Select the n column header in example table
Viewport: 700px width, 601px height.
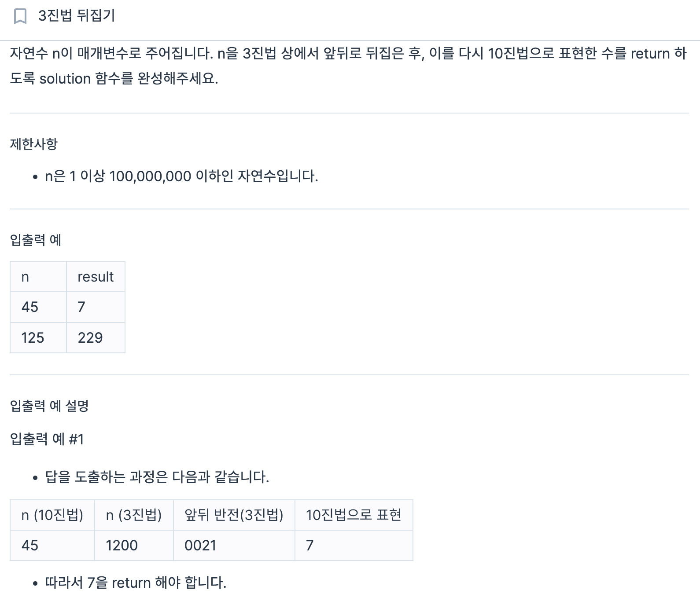(38, 277)
